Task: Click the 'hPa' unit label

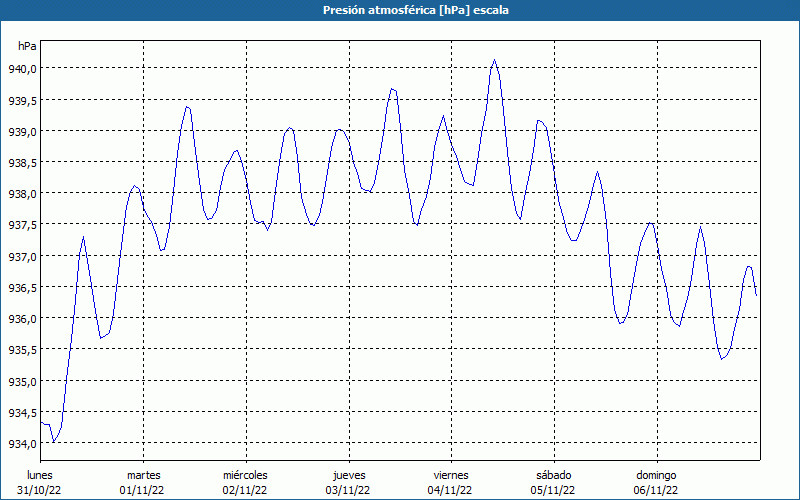Action: tap(27, 46)
